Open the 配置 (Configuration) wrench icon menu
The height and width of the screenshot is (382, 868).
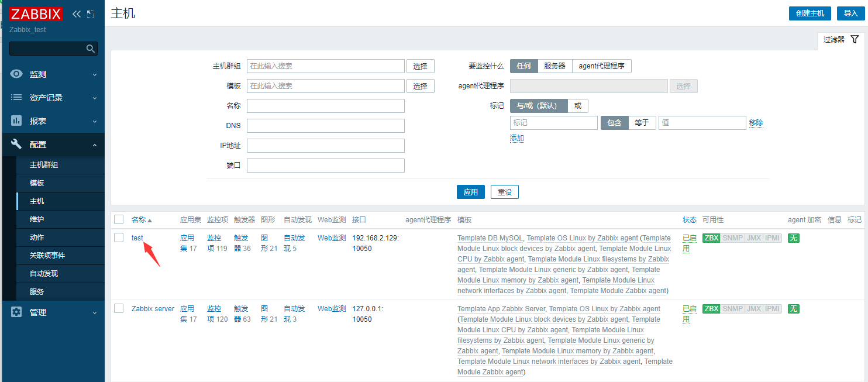click(x=16, y=144)
